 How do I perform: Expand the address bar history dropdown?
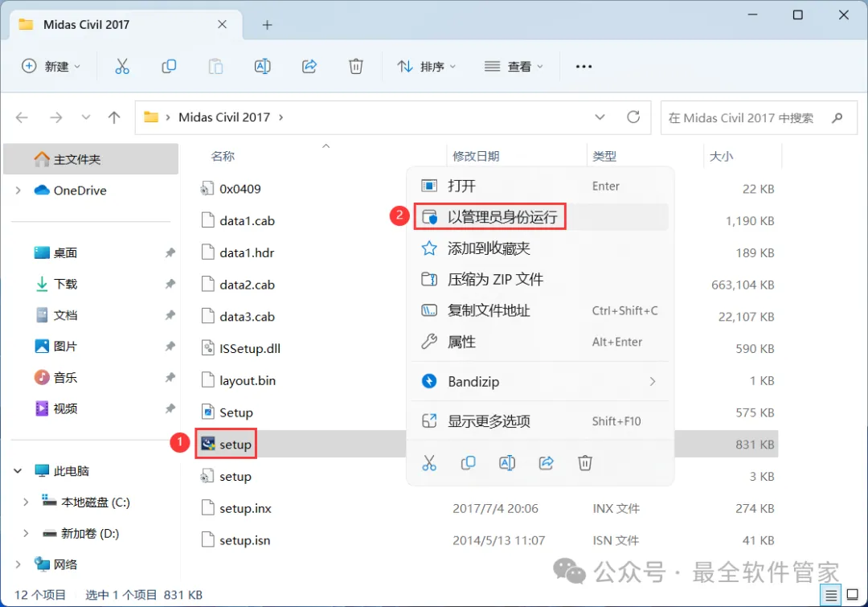(600, 117)
